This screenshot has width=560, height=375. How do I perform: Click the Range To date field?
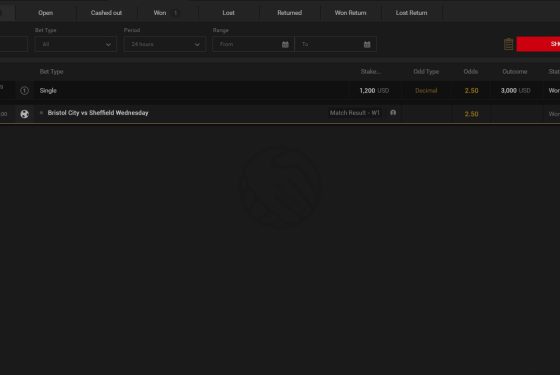(x=335, y=44)
